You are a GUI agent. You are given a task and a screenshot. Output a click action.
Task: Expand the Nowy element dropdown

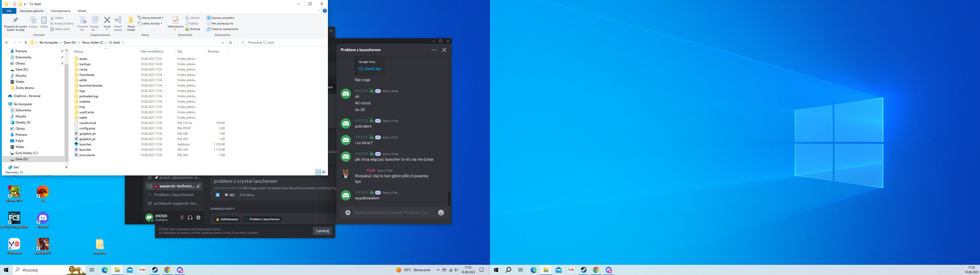pos(151,18)
